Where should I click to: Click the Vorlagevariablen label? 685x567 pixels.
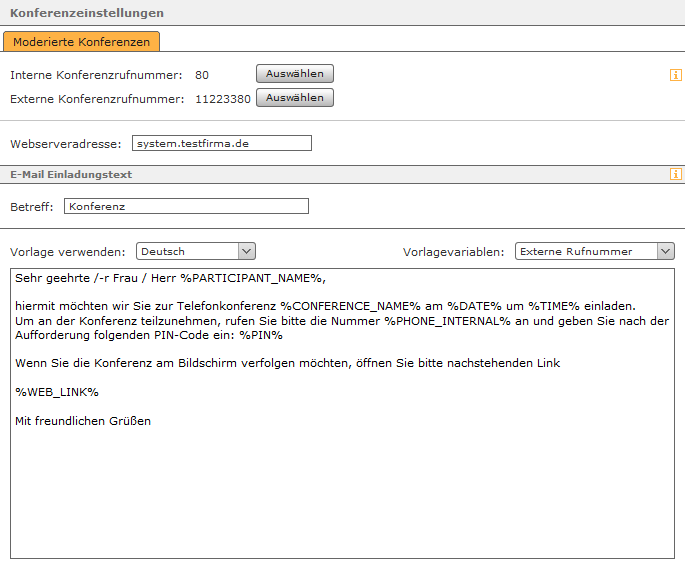click(x=453, y=252)
